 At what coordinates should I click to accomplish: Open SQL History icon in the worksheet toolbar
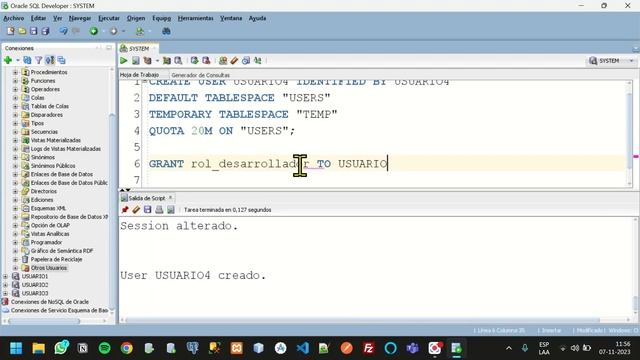pos(246,61)
